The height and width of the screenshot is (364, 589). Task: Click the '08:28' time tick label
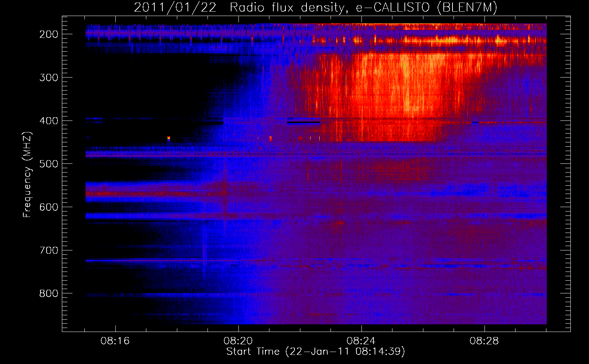click(x=485, y=341)
